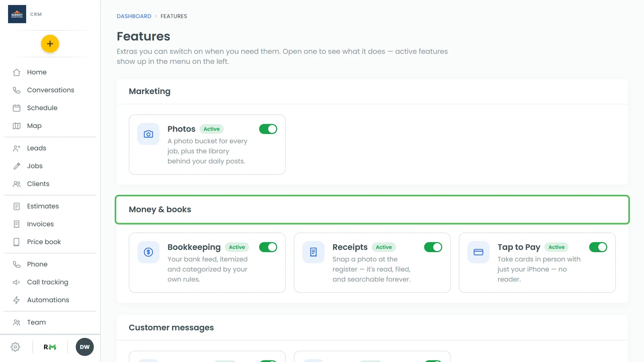Follow the DASHBOARD breadcrumb link
The height and width of the screenshot is (362, 644).
134,16
